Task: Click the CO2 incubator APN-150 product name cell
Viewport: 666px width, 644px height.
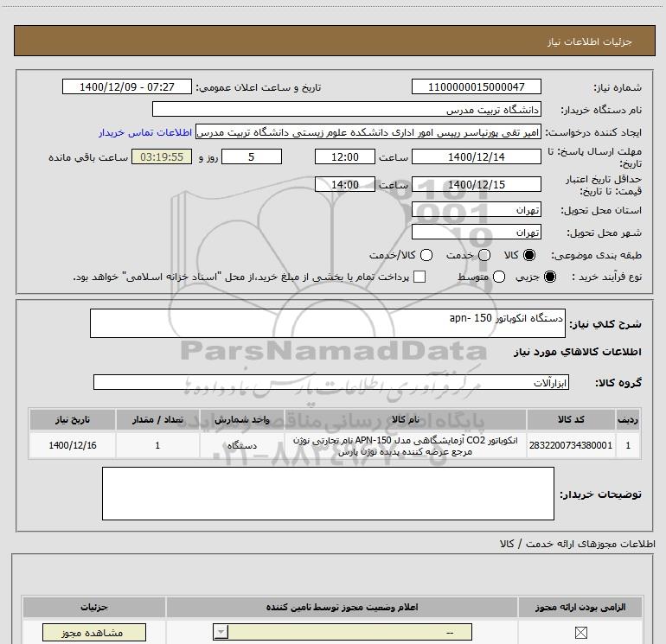Action: (405, 446)
